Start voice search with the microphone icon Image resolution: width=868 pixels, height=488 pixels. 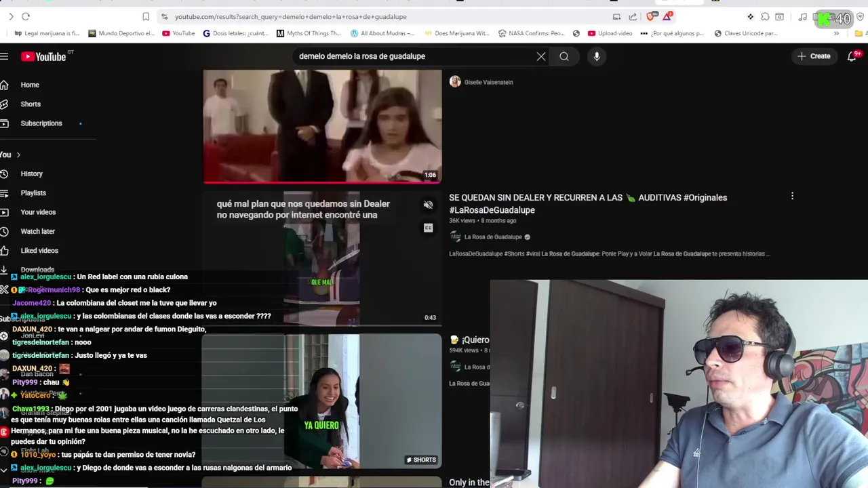[x=597, y=56]
